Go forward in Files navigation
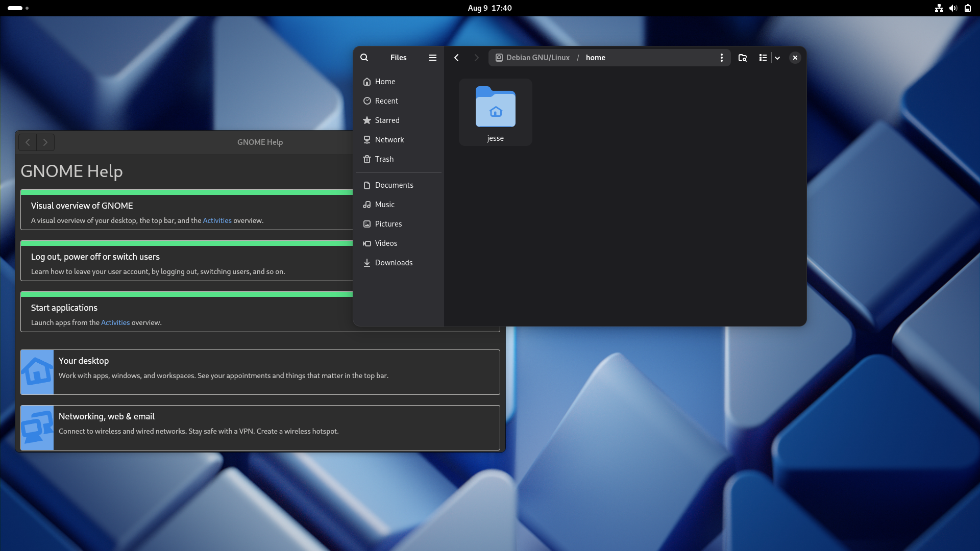 tap(476, 58)
